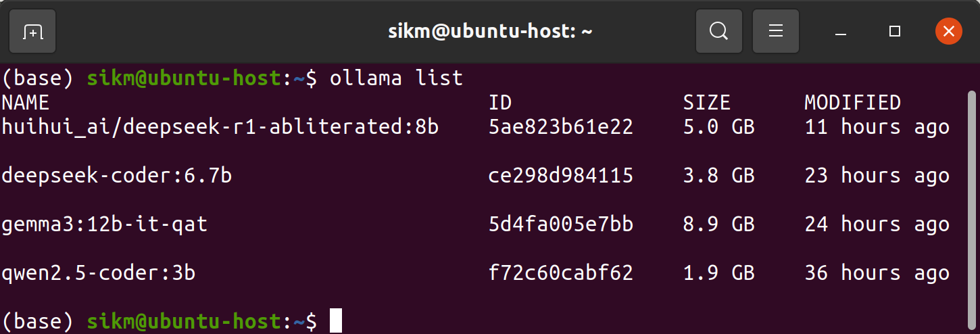Click the MODIFIED column header

(852, 102)
